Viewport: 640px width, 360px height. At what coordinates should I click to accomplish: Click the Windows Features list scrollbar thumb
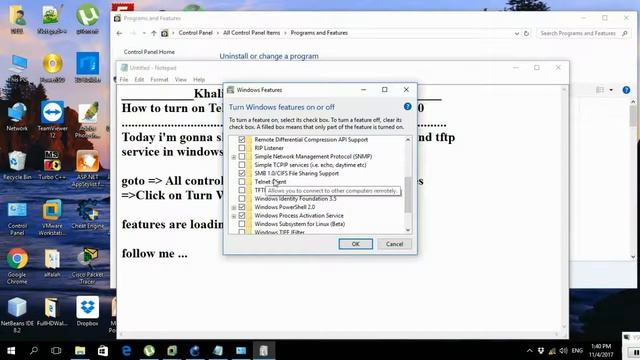pos(408,195)
